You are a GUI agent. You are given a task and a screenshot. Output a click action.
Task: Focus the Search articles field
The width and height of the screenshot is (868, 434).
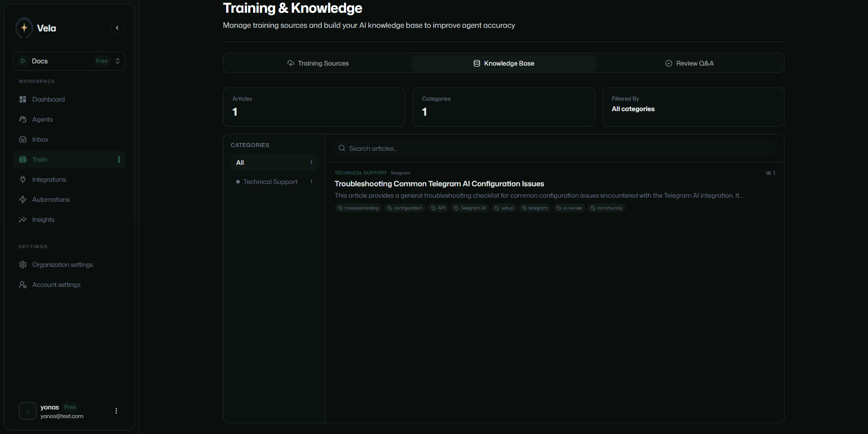pyautogui.click(x=555, y=148)
